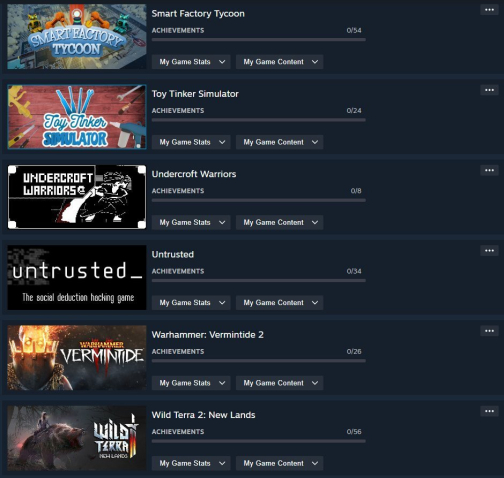Select the Toy Tinker Simulator banner image
Viewport: 504px width, 478px height.
click(77, 117)
